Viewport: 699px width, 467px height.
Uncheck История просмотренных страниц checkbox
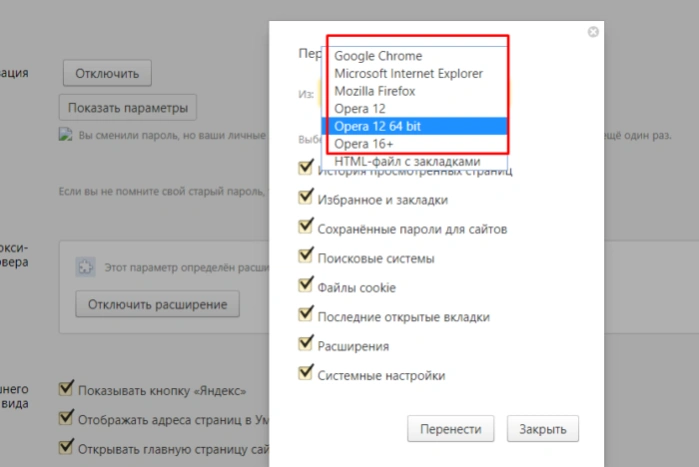305,168
